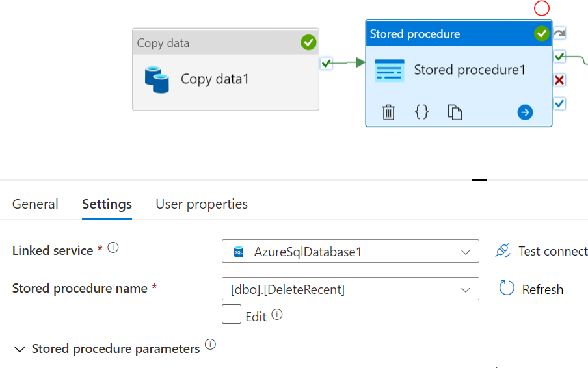
Task: Click the Linked service label
Action: click(53, 250)
